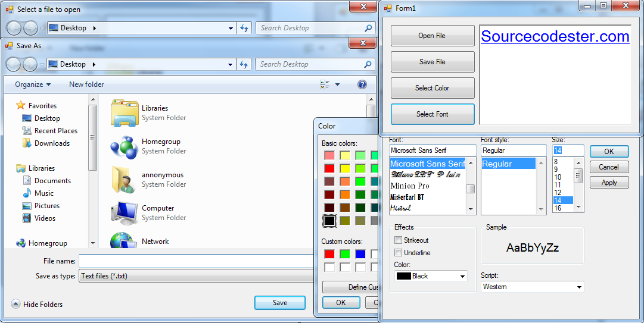This screenshot has height=323, width=644.
Task: Open Organize menu dropdown
Action: pos(33,84)
